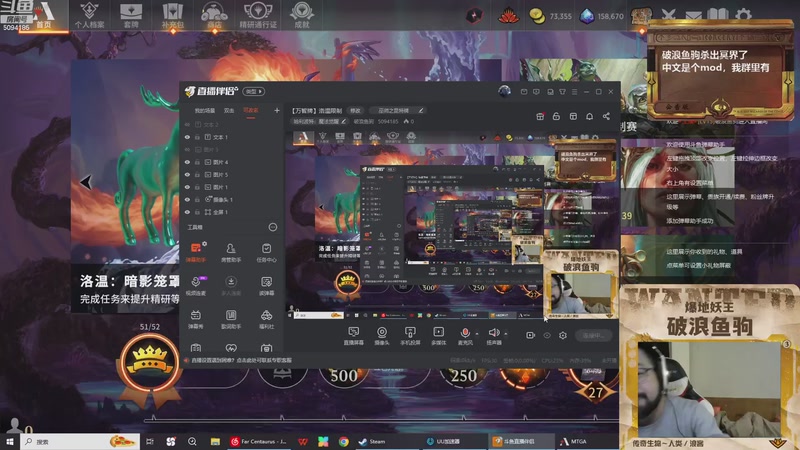Viewport: 800px width, 450px height.
Task: Open the 个人档案 profile tab in MTGA
Action: 89,15
